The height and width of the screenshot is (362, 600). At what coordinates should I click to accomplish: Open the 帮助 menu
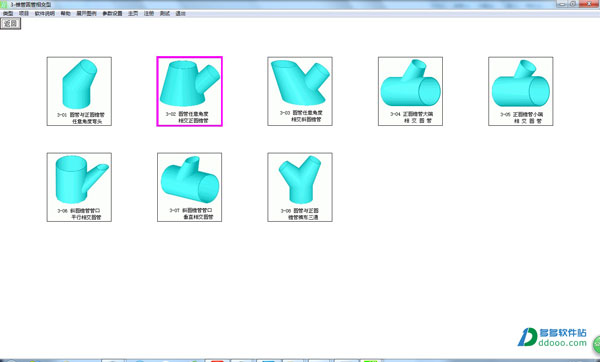[x=65, y=13]
